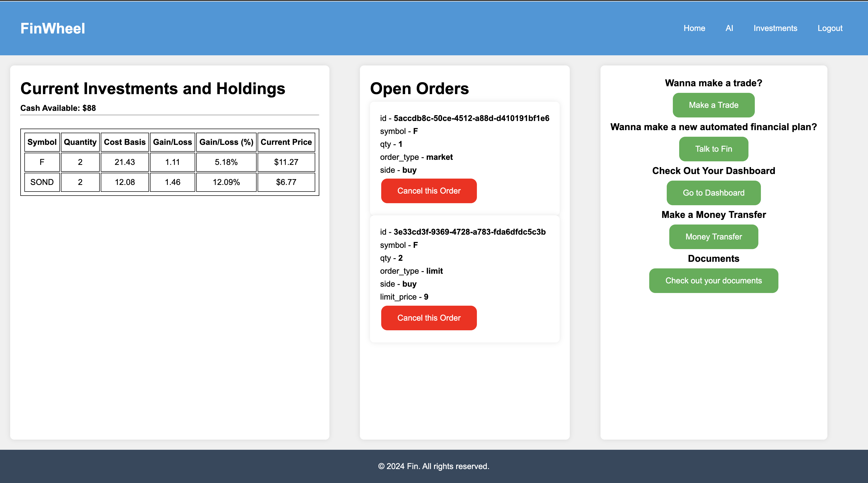Viewport: 868px width, 483px height.
Task: Click the Current Price column header
Action: [x=286, y=142]
